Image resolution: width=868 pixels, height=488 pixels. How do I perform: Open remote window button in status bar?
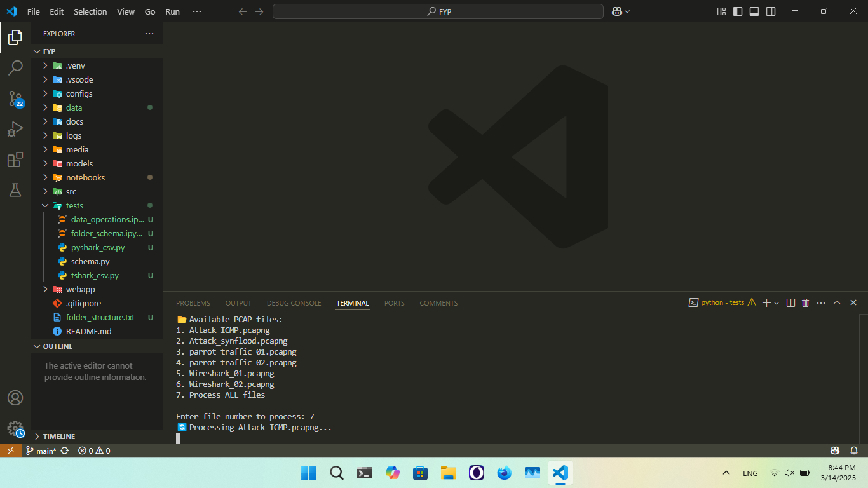coord(10,451)
